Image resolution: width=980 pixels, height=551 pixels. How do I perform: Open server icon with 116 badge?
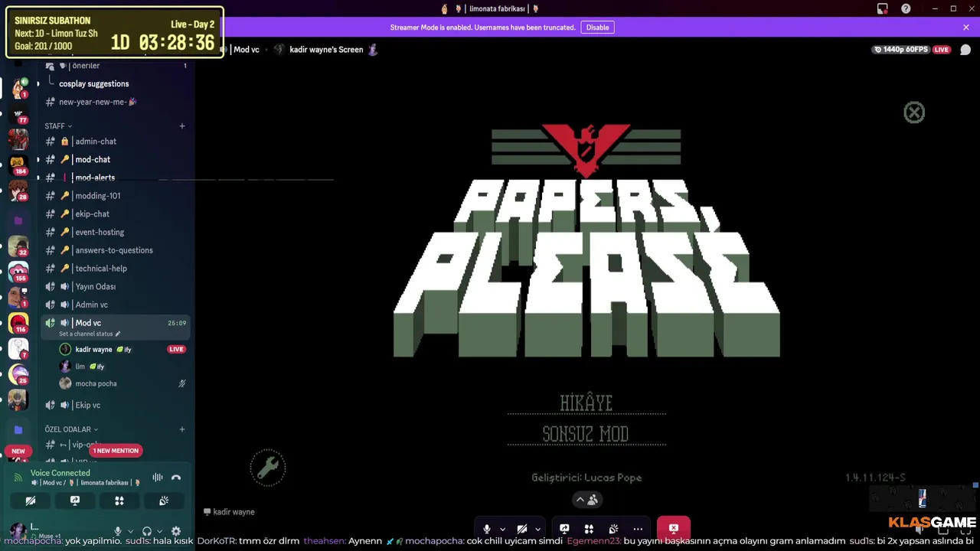point(18,323)
